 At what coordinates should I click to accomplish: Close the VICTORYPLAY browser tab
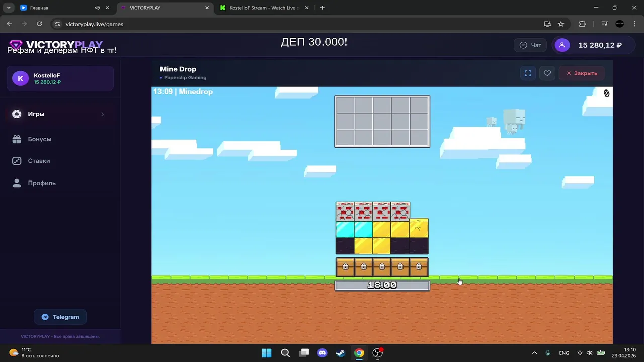point(207,8)
